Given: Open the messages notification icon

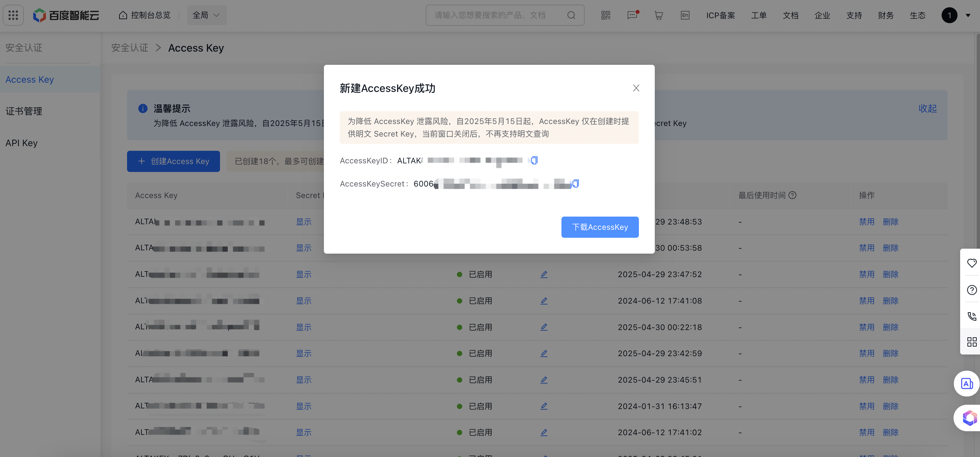Looking at the screenshot, I should (x=632, y=15).
